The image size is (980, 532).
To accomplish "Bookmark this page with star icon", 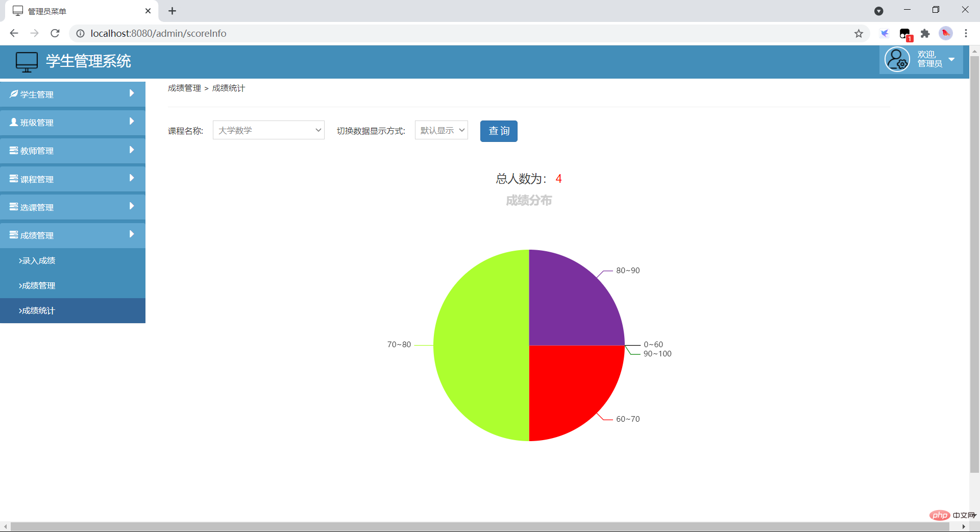I will click(859, 33).
